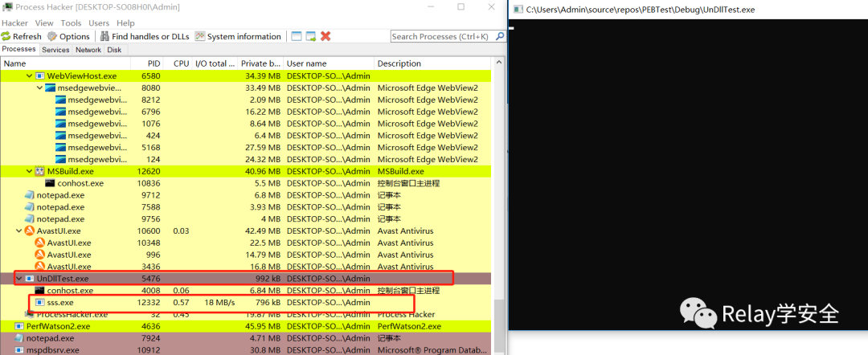Click notepad.exe 7924 icon
The height and width of the screenshot is (355, 868).
click(x=19, y=338)
